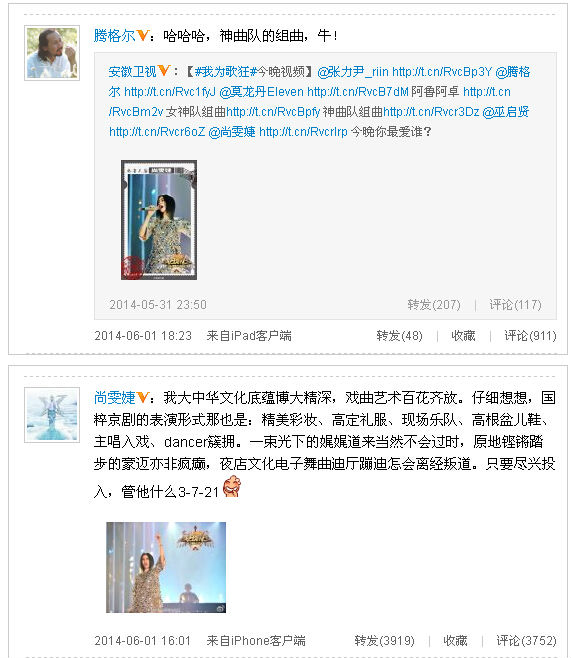
Task: Click 收藏 on 腾格尔's post
Action: tap(464, 336)
